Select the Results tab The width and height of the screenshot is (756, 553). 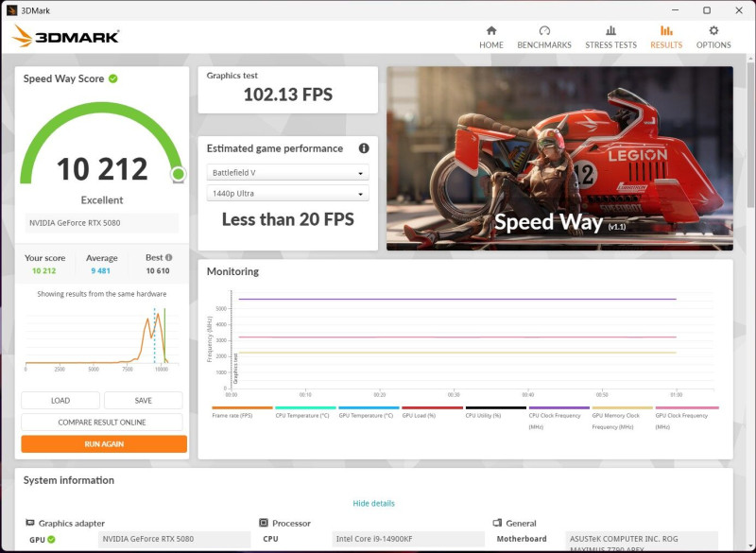coord(666,38)
